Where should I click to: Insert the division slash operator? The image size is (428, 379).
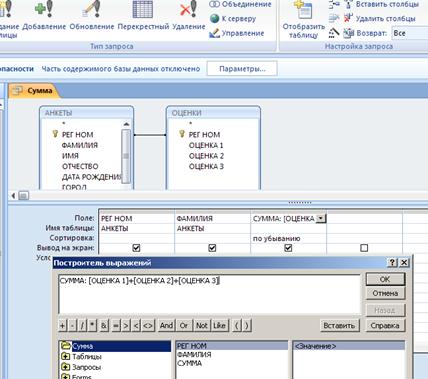[82, 325]
